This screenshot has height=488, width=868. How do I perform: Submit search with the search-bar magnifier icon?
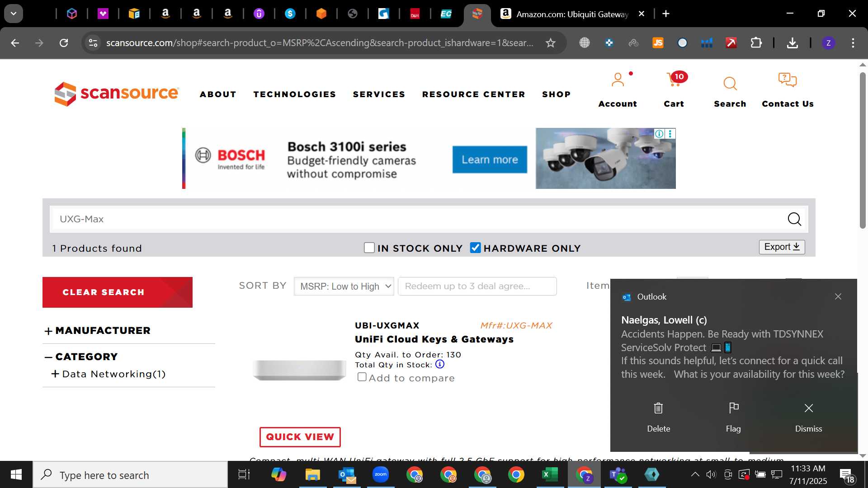tap(794, 219)
